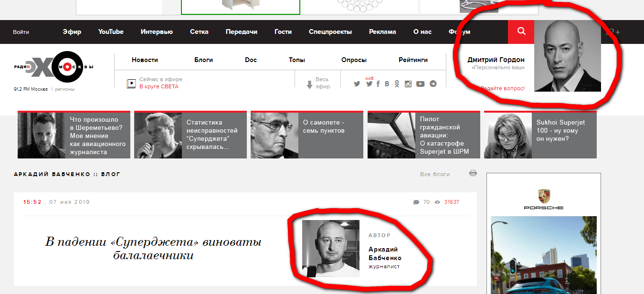Open the Instagram icon link

click(408, 84)
